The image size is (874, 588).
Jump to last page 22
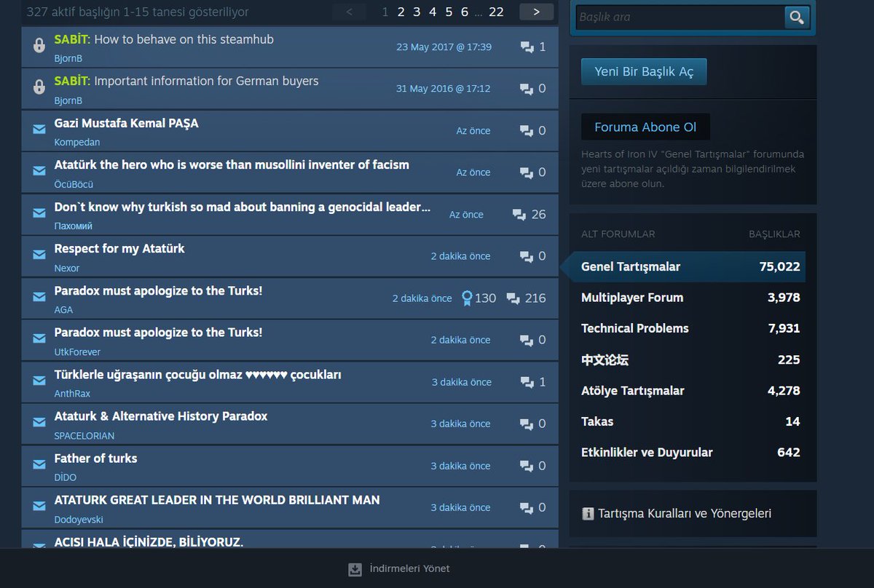496,12
